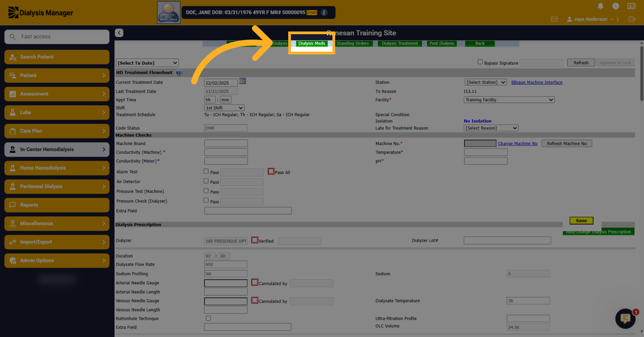Viewport: 644px width, 337px height.
Task: Open the Select Tx Date dropdown
Action: (147, 63)
